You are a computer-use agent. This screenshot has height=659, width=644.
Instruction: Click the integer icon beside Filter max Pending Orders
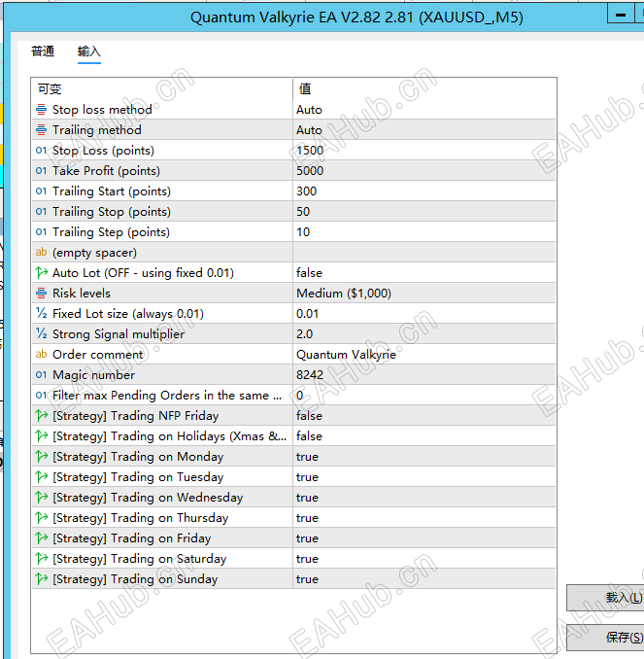click(41, 395)
